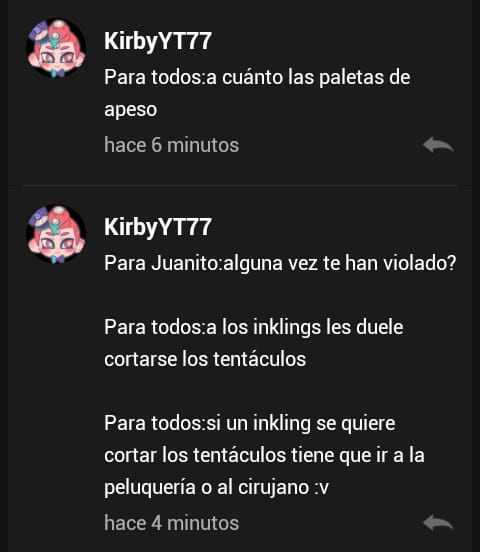Click the 'hace 6 minutos' timestamp
The width and height of the screenshot is (480, 552).
[x=172, y=145]
